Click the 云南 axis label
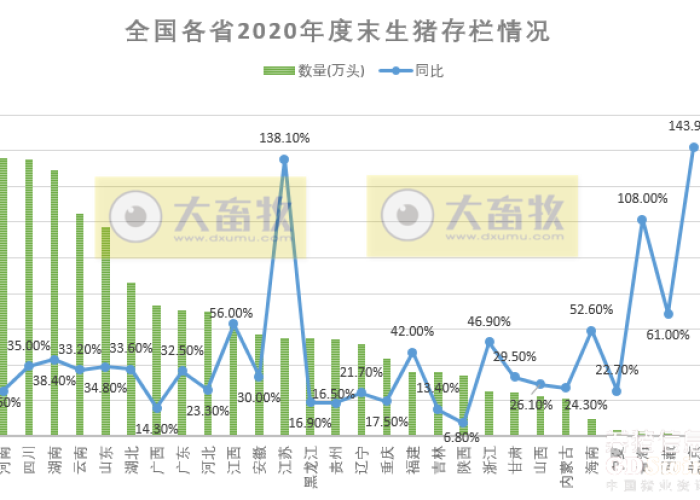The width and height of the screenshot is (700, 500). (x=80, y=460)
